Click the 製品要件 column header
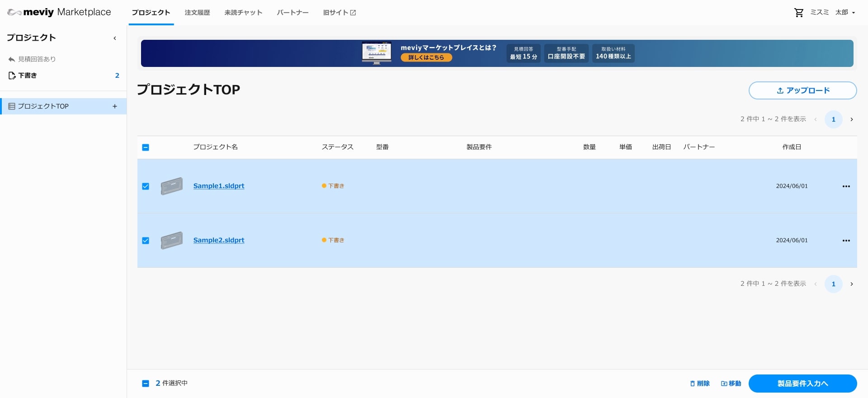Image resolution: width=868 pixels, height=398 pixels. point(479,147)
